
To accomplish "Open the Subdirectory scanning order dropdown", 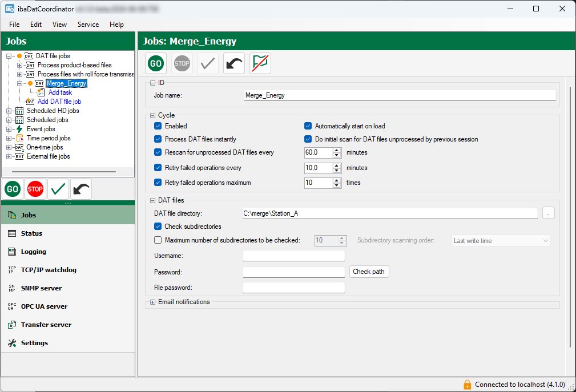I will [x=501, y=241].
